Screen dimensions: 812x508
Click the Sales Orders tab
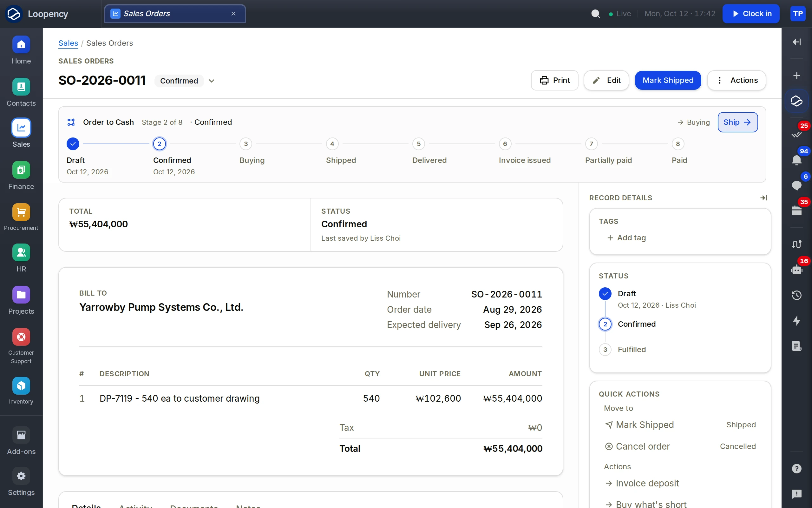175,14
